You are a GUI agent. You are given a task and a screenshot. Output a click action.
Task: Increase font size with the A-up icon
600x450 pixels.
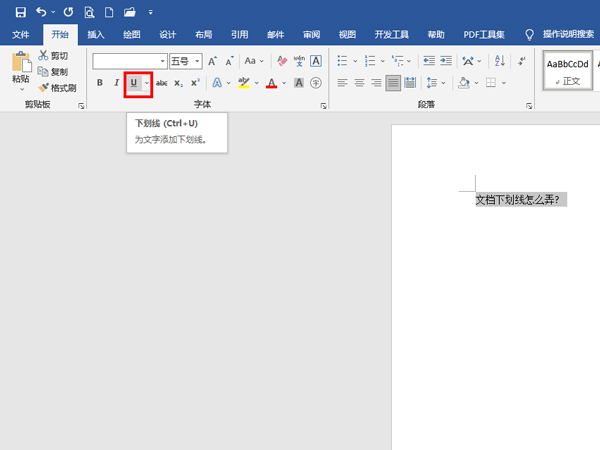pyautogui.click(x=213, y=61)
